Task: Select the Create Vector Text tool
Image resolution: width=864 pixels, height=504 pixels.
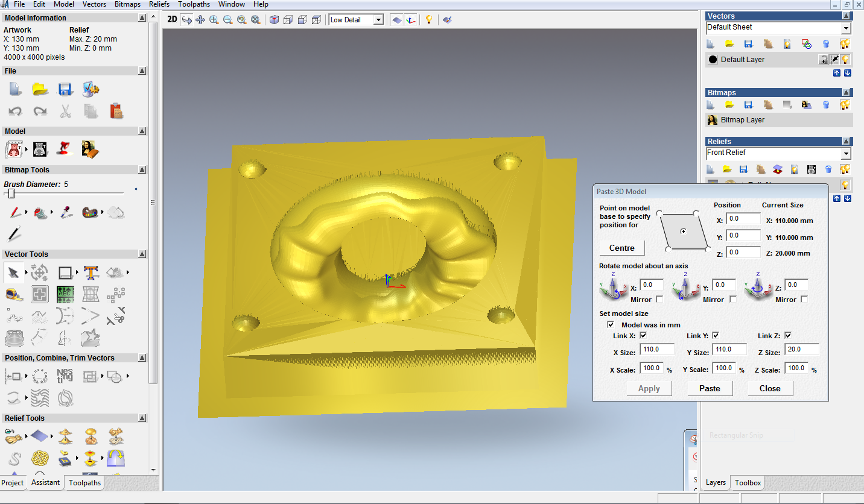Action: [x=91, y=273]
